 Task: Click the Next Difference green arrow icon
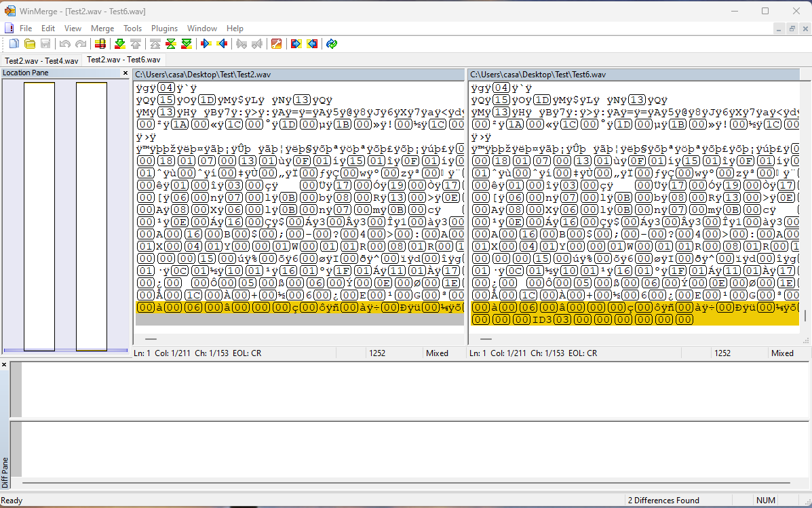click(x=119, y=44)
